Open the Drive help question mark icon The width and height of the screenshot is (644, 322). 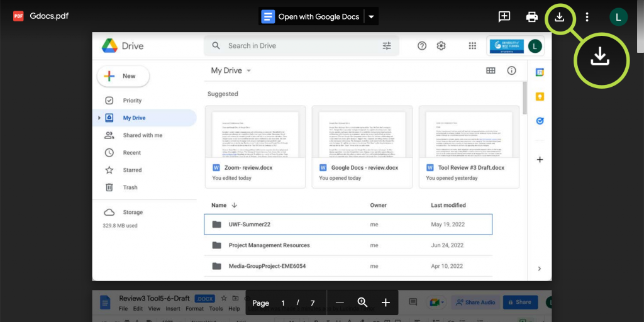click(x=422, y=45)
